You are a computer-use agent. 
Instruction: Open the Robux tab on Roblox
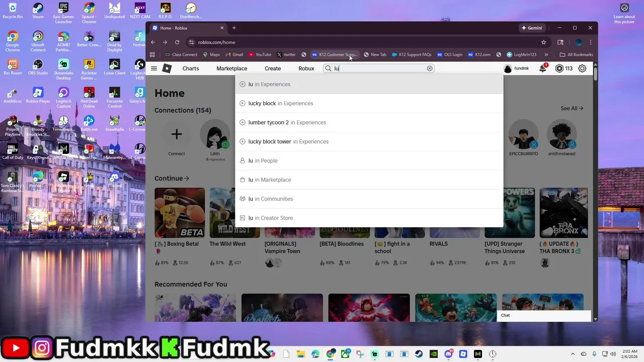tap(306, 68)
